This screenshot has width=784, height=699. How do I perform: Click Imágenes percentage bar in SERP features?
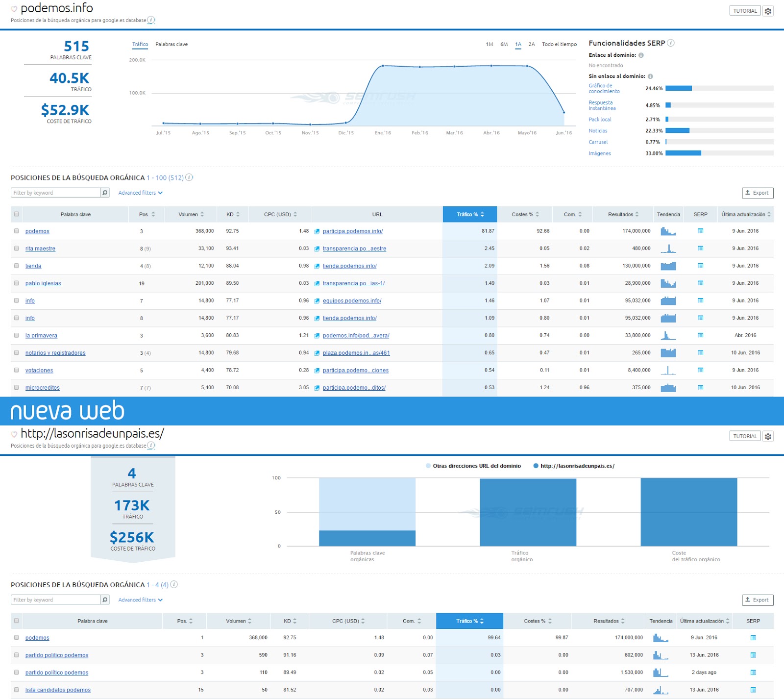click(719, 153)
